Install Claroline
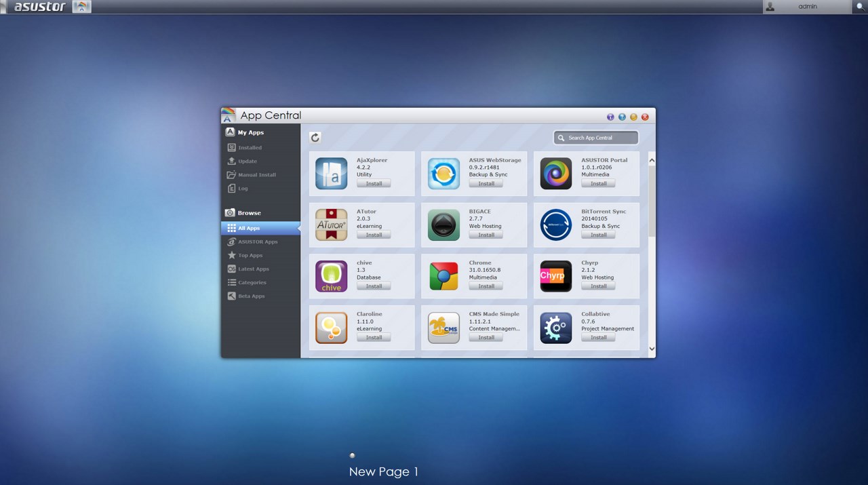Screen dimensions: 868x485 (x=374, y=337)
